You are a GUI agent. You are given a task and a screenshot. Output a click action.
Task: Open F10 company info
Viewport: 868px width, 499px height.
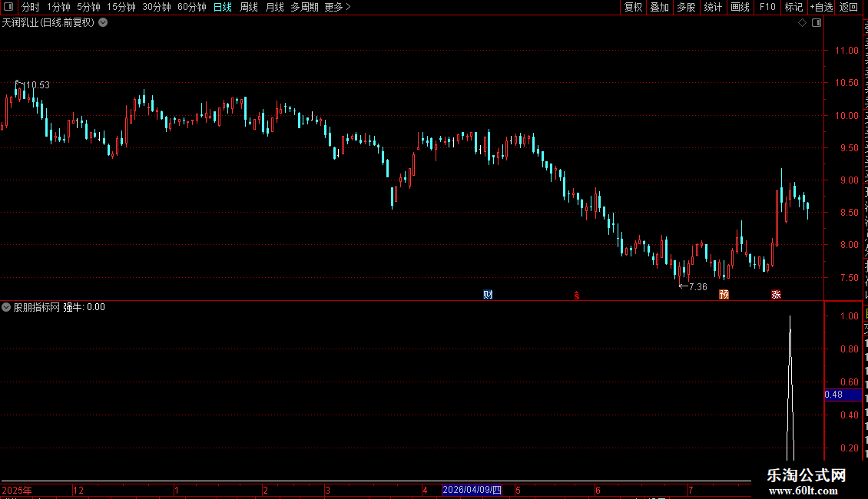tap(767, 7)
